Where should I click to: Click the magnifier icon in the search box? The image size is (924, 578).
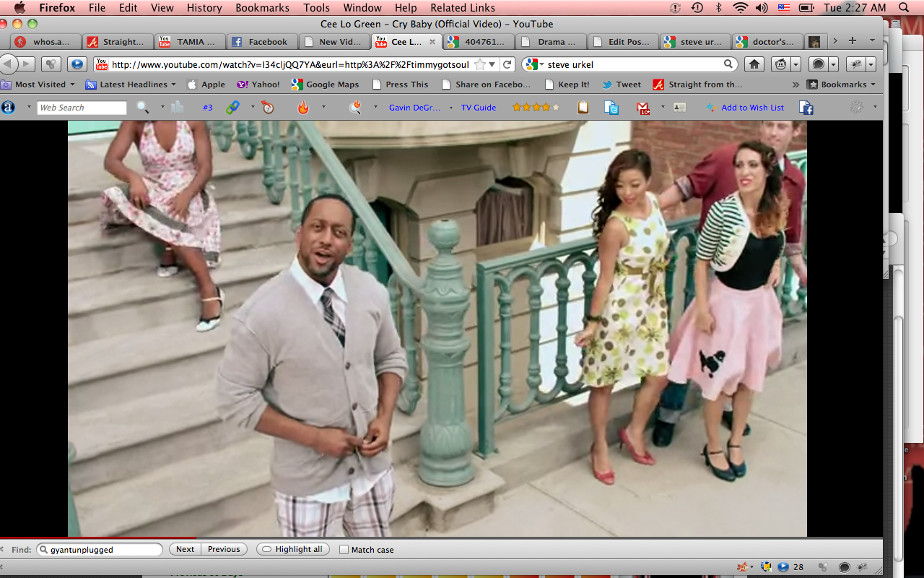tap(728, 64)
